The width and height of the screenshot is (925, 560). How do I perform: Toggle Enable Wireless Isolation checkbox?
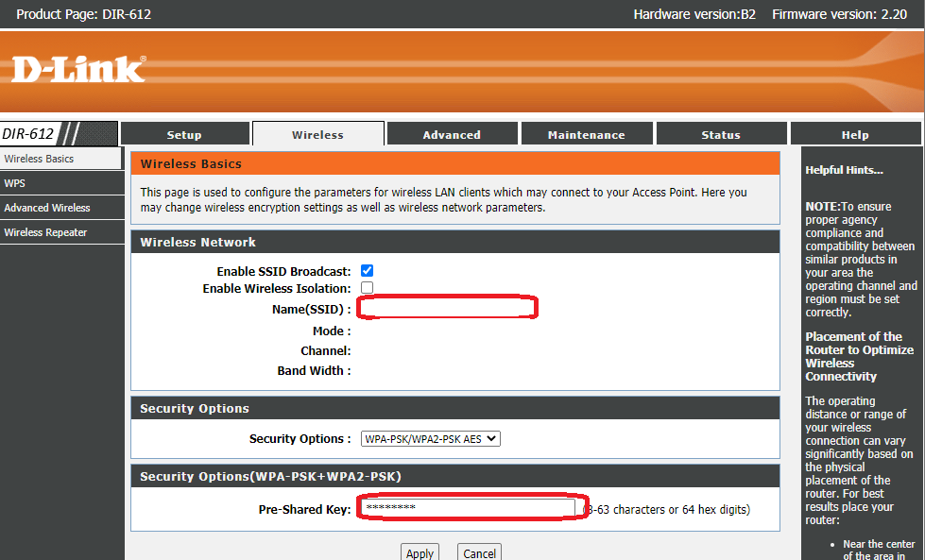(367, 288)
